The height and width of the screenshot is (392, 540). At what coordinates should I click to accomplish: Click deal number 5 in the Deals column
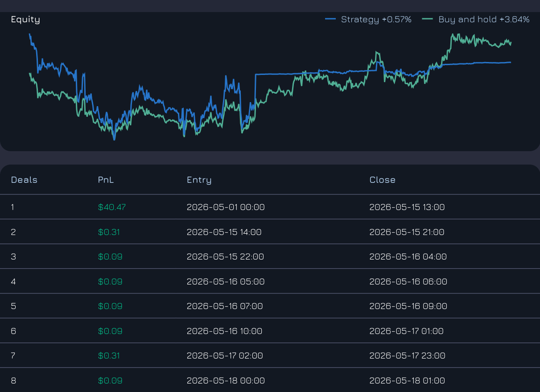coord(13,306)
